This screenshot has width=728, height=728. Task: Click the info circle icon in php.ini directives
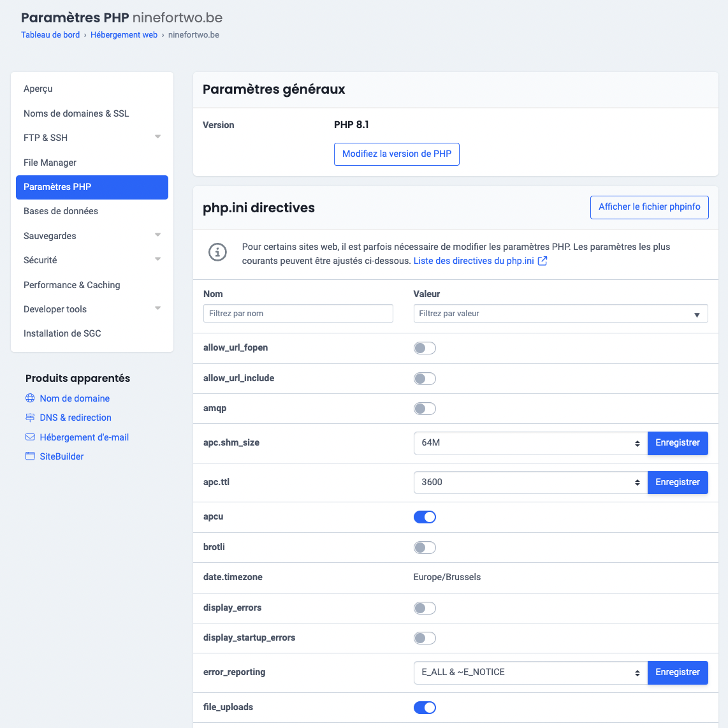(x=218, y=252)
